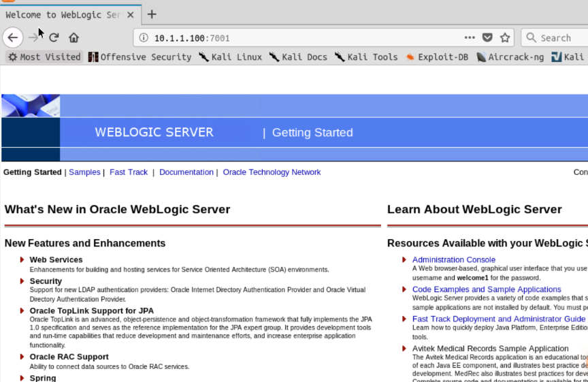Image resolution: width=588 pixels, height=382 pixels.
Task: Click Getting Started in the page navigation
Action: (32, 172)
